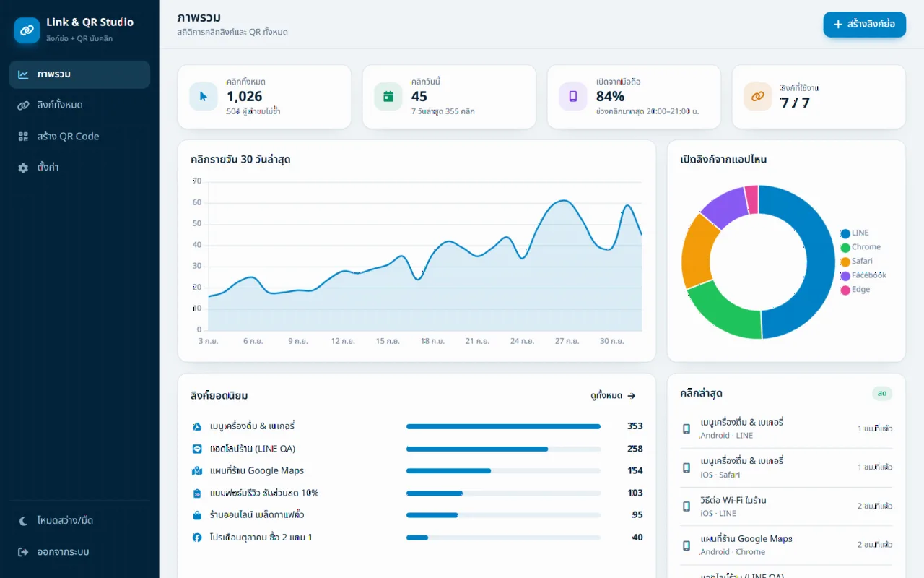Toggle the Chrome legend entry
The image size is (924, 578).
click(860, 247)
